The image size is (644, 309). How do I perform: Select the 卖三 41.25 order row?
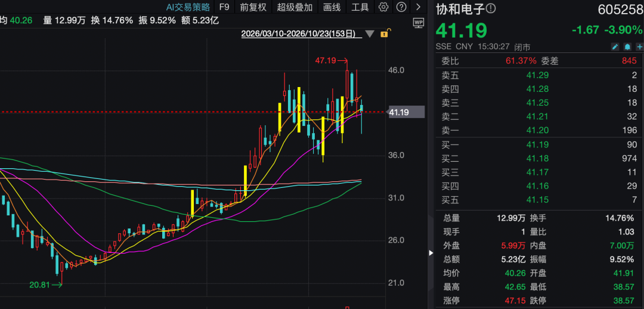coord(539,103)
